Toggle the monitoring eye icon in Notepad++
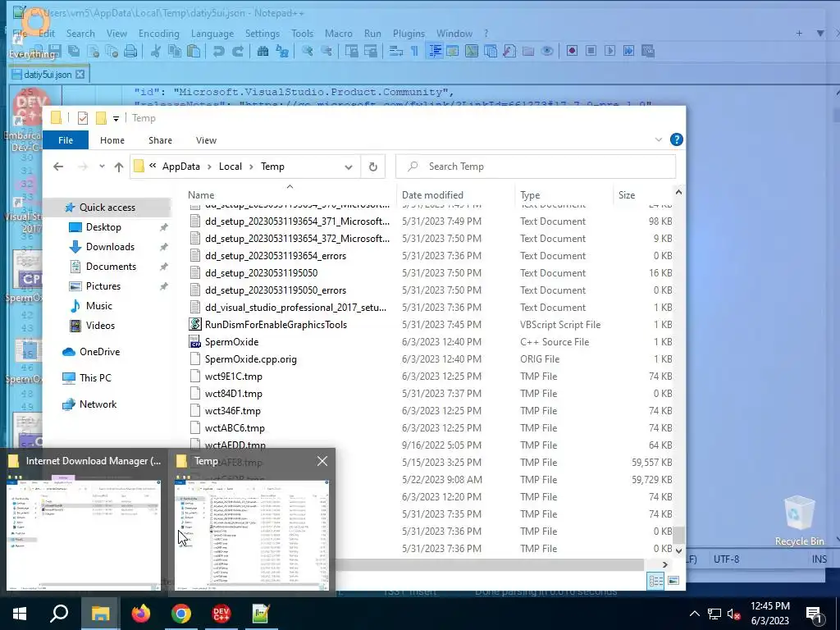The image size is (840, 630). tap(547, 52)
